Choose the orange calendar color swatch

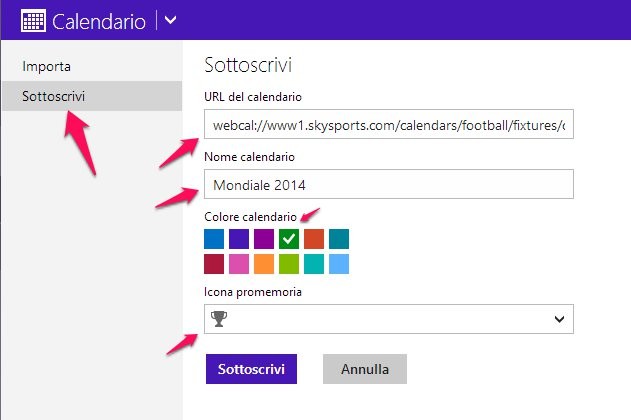[264, 264]
